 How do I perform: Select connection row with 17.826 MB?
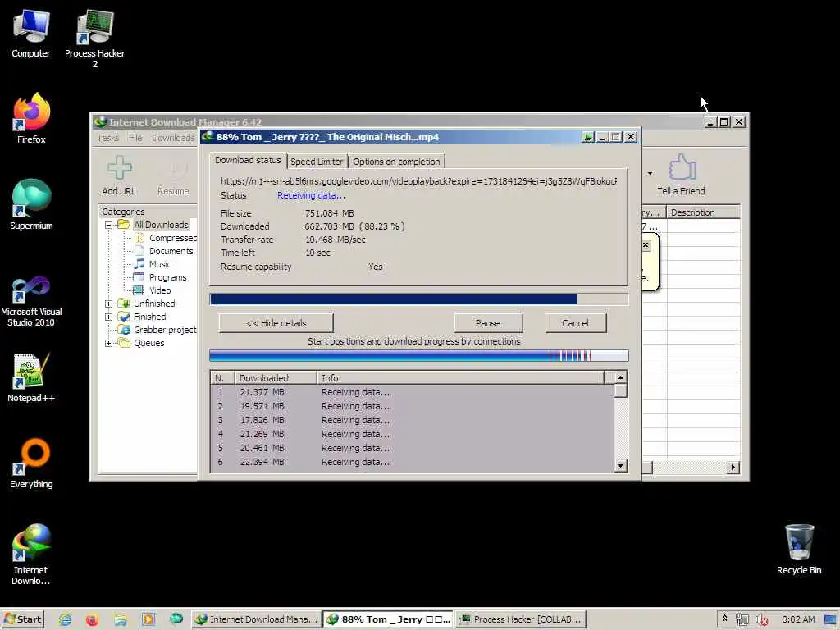pos(413,421)
